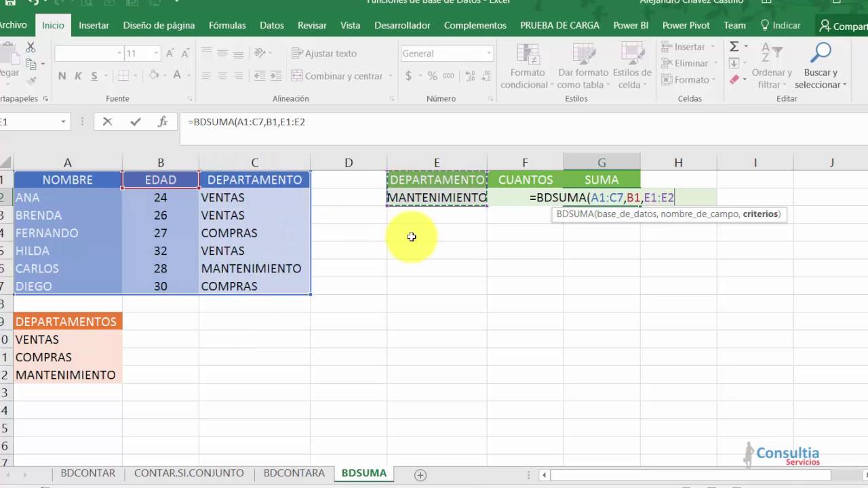Click the increase decimals icon

[x=471, y=76]
